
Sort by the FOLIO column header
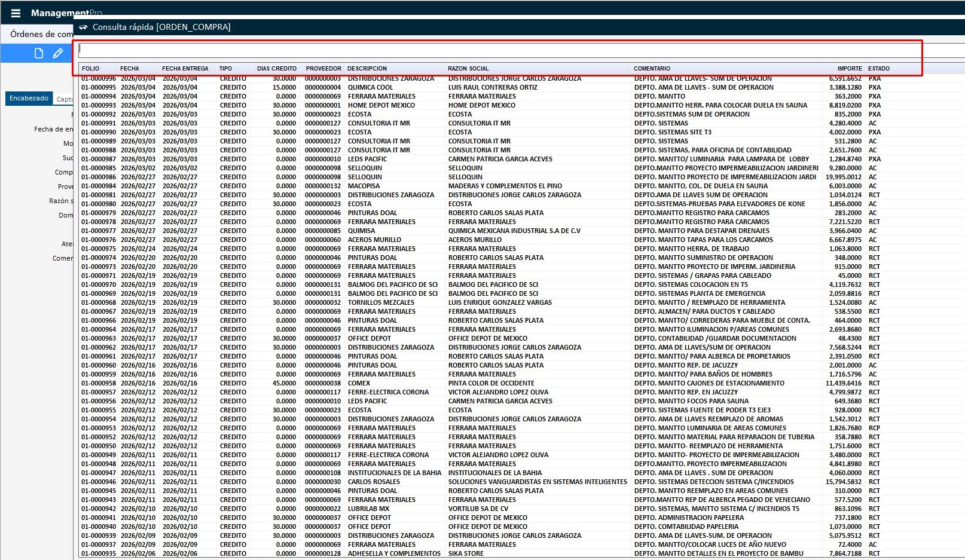(x=91, y=69)
